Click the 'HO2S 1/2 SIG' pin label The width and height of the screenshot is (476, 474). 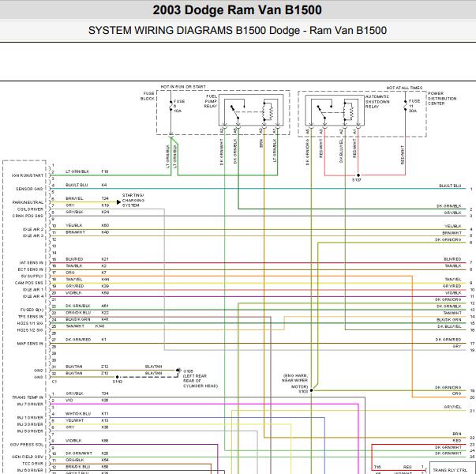[30, 330]
